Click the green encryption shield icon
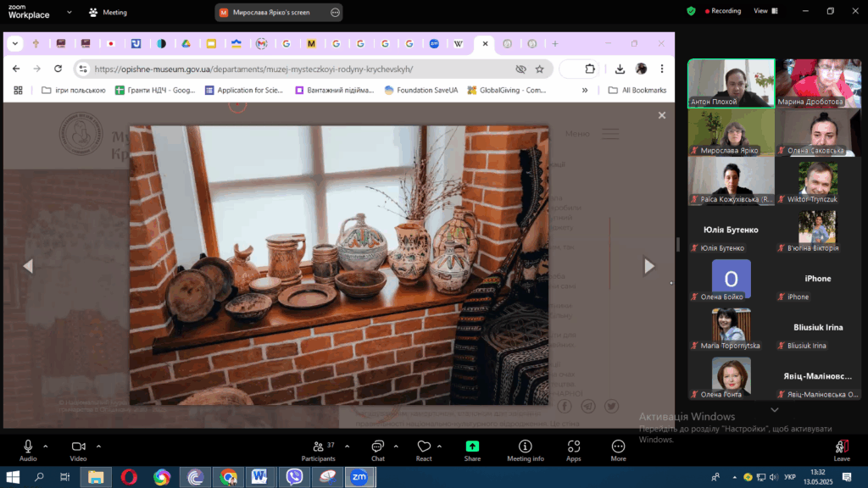The image size is (868, 488). coord(691,11)
